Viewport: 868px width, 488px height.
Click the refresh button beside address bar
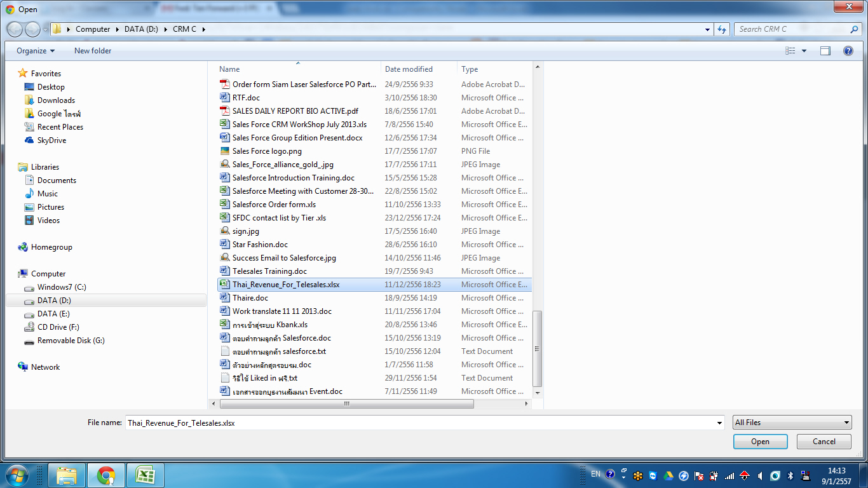[722, 29]
